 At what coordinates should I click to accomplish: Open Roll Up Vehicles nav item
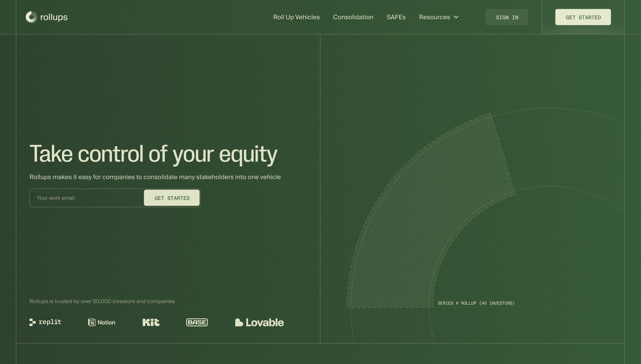(x=296, y=17)
